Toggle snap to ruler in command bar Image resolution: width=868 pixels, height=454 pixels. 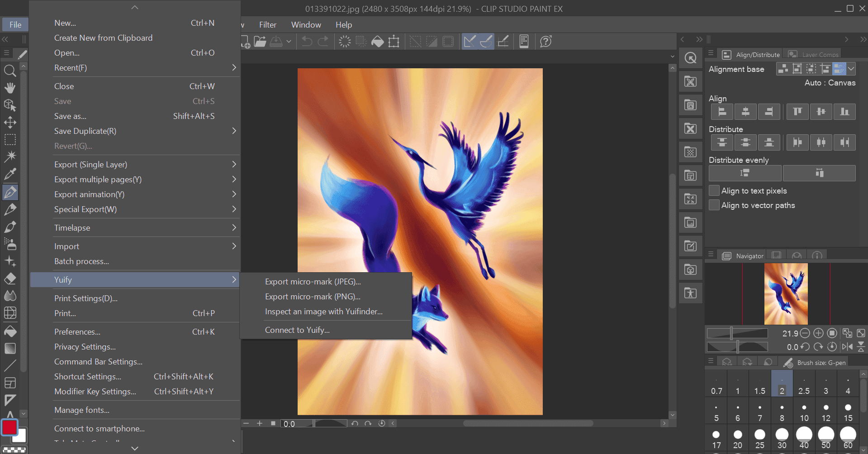click(470, 42)
